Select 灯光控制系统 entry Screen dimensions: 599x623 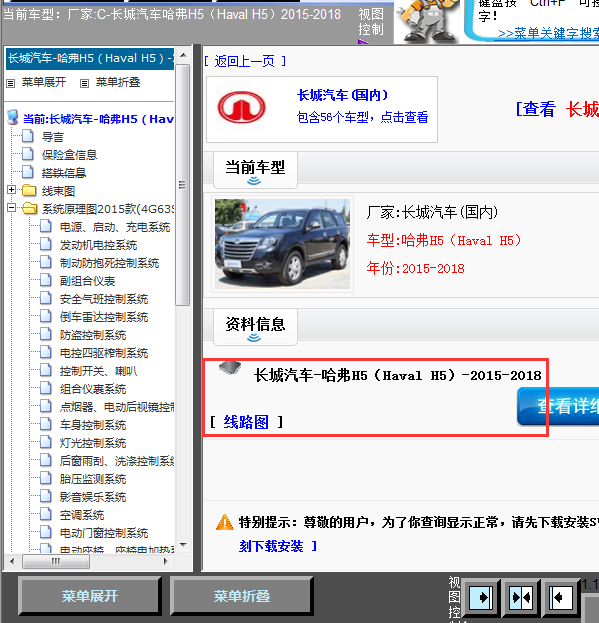[x=93, y=443]
